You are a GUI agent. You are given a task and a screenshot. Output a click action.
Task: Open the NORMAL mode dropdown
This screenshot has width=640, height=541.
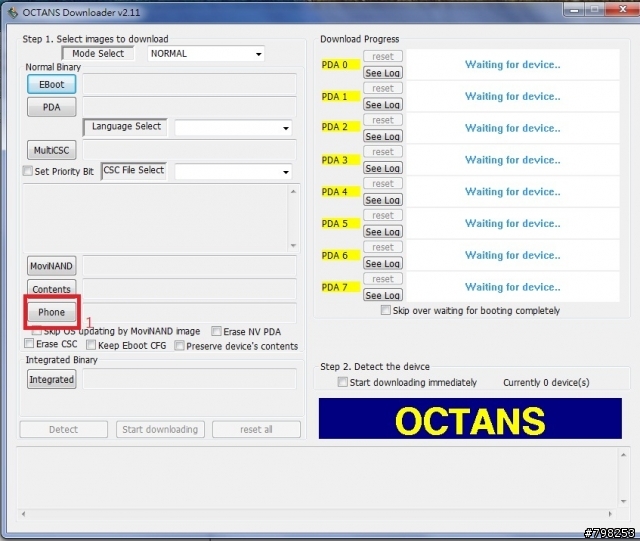[x=206, y=53]
